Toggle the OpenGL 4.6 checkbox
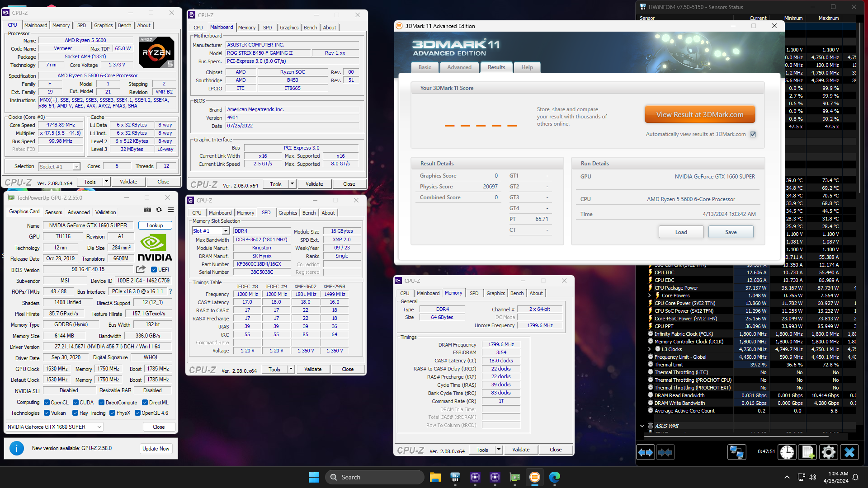The width and height of the screenshot is (868, 488). click(137, 413)
